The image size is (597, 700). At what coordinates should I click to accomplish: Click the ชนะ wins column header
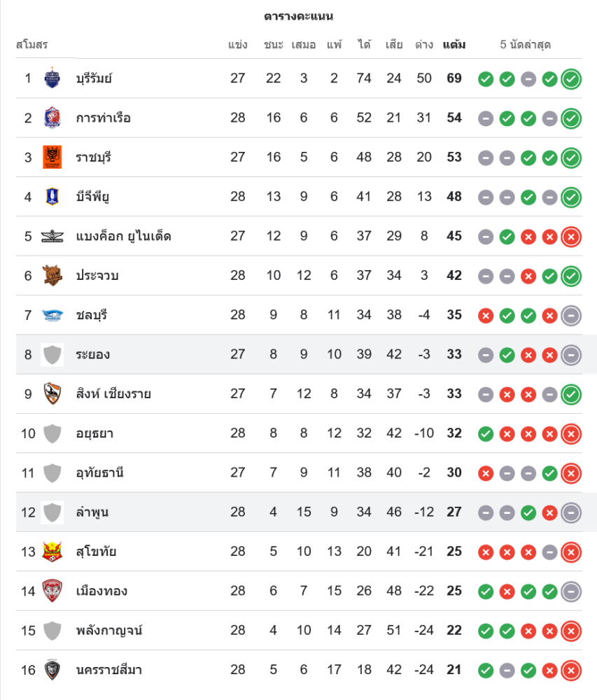(273, 45)
